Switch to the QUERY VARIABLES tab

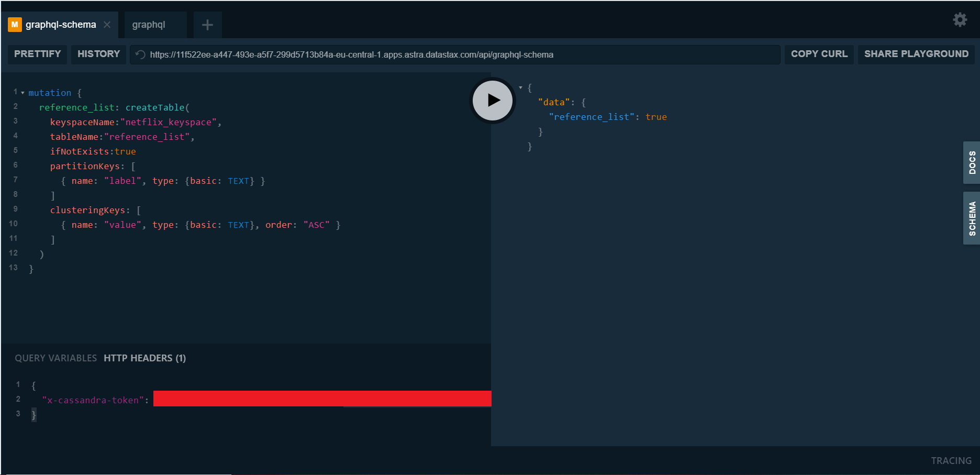pos(55,358)
